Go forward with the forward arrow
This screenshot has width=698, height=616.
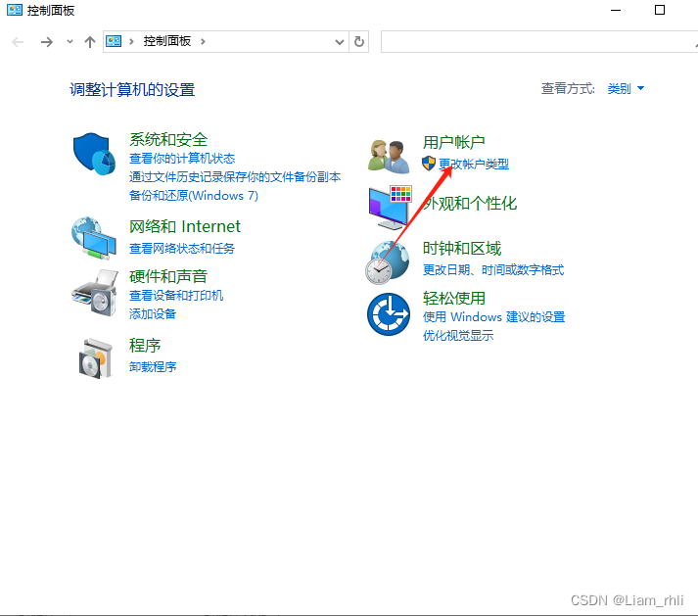point(47,42)
